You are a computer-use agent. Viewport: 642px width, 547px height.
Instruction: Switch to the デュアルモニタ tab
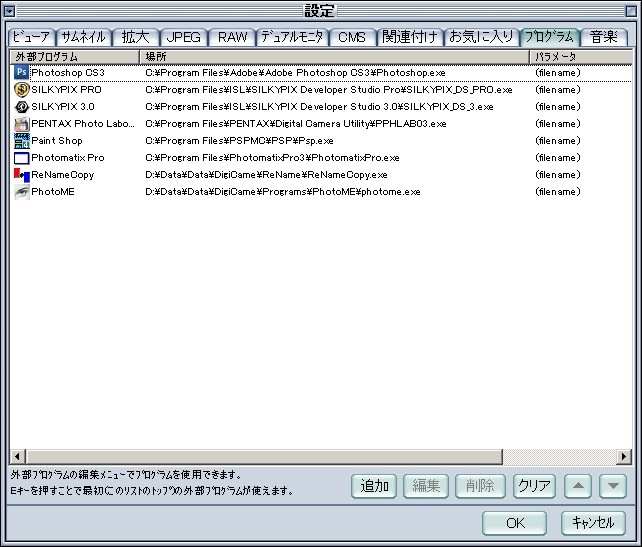(292, 37)
